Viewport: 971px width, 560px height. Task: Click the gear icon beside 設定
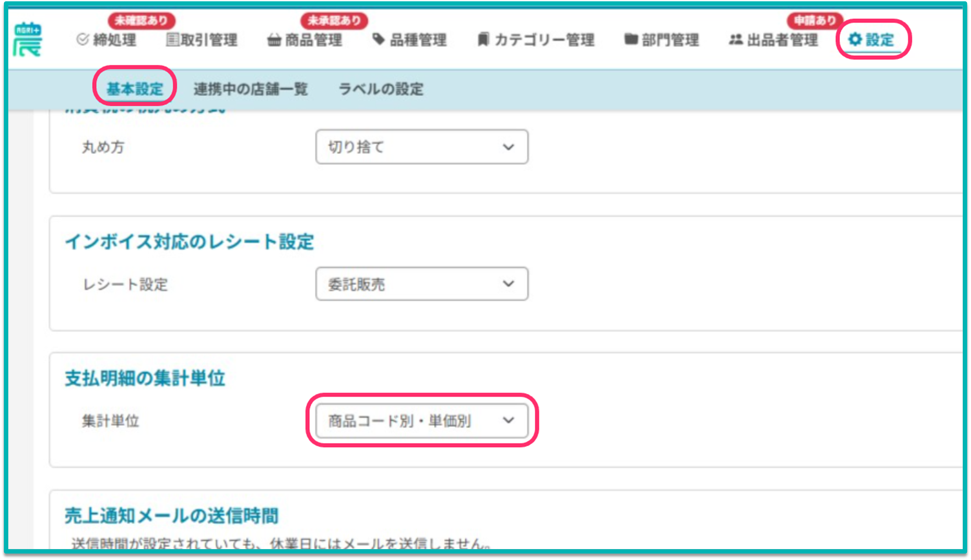point(855,40)
